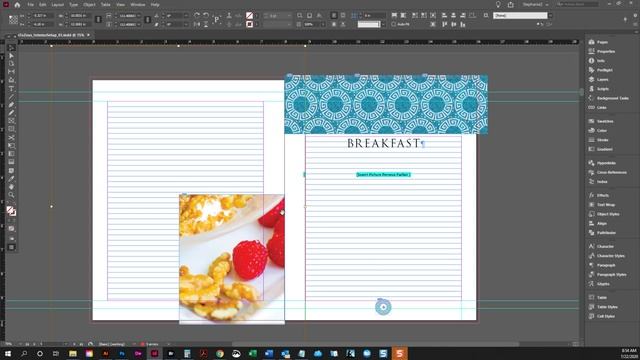Screen dimensions: 640x360
Task: Open Google Chrome from the taskbar
Action: tap(220, 353)
